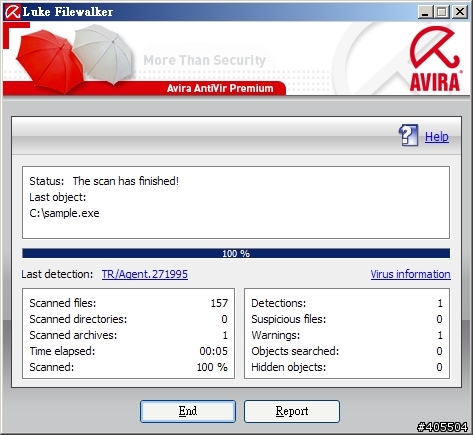Click the 'Warnings:' label
The height and width of the screenshot is (435, 473).
tap(276, 335)
